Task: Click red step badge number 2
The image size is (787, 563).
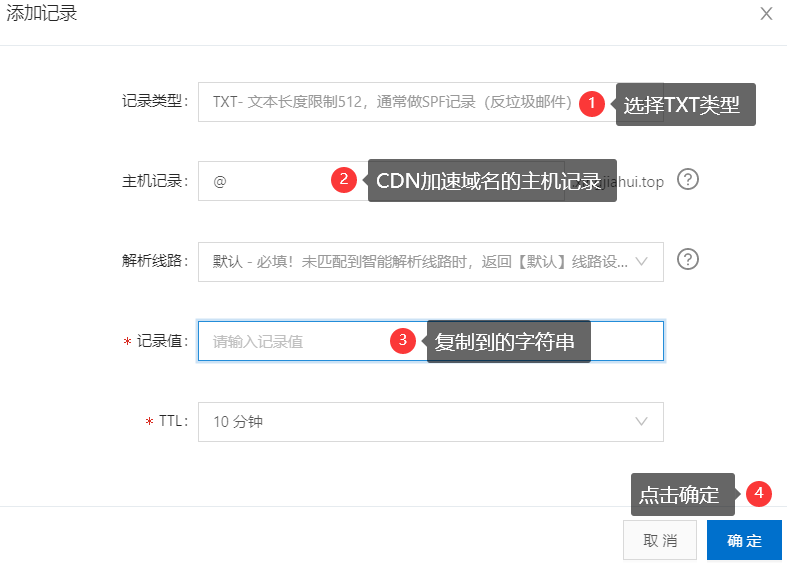Action: click(x=344, y=180)
